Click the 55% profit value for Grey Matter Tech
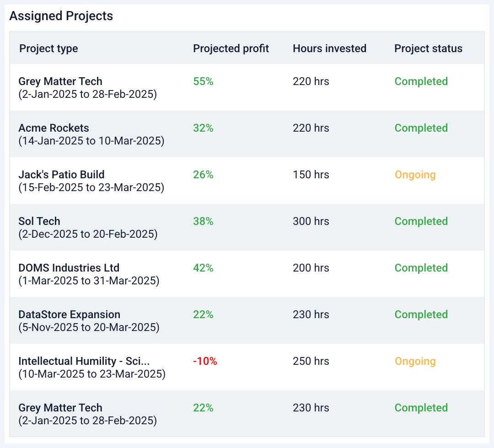This screenshot has height=448, width=494. 203,81
